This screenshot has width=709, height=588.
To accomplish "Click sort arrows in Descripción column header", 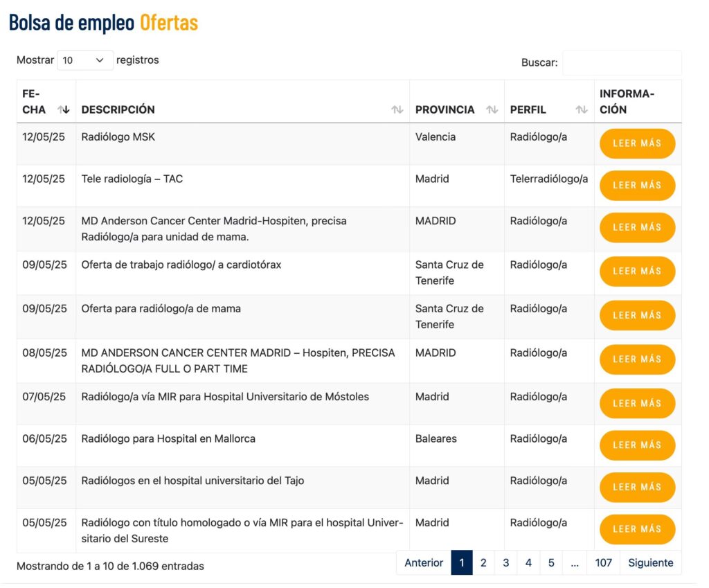I will [397, 109].
